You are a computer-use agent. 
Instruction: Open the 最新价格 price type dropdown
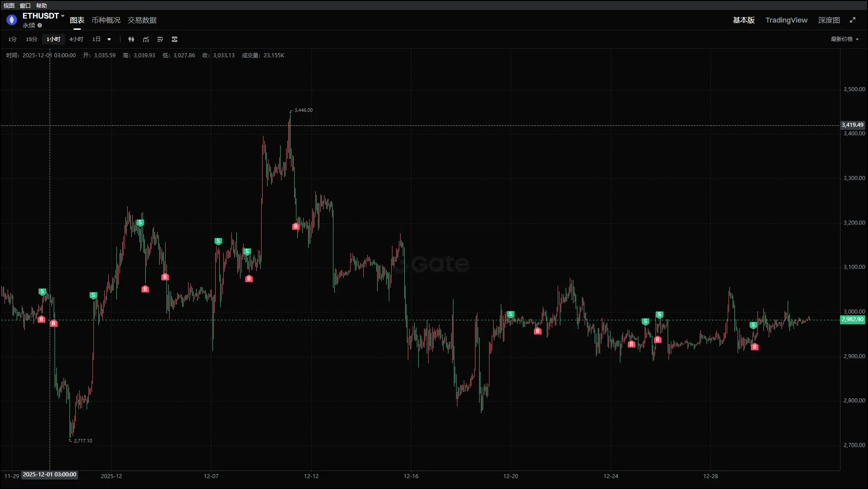click(x=845, y=39)
